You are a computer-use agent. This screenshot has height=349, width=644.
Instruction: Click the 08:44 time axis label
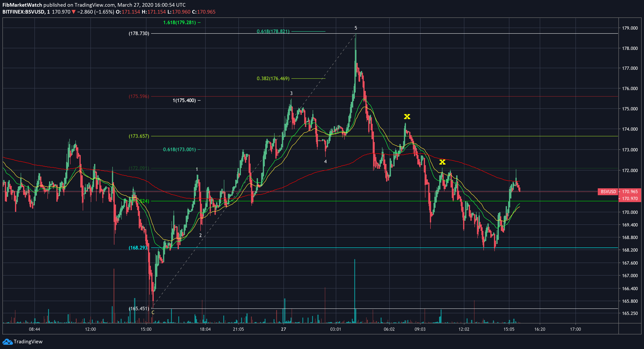pos(34,329)
